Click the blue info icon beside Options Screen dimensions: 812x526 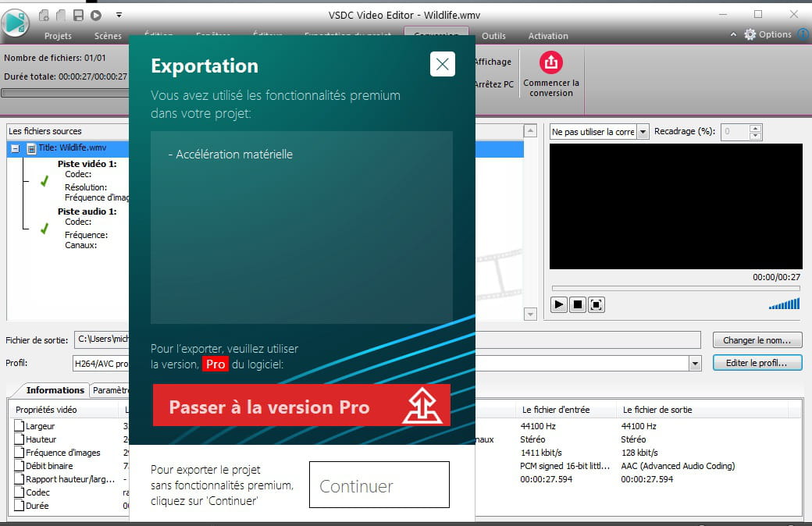(803, 34)
